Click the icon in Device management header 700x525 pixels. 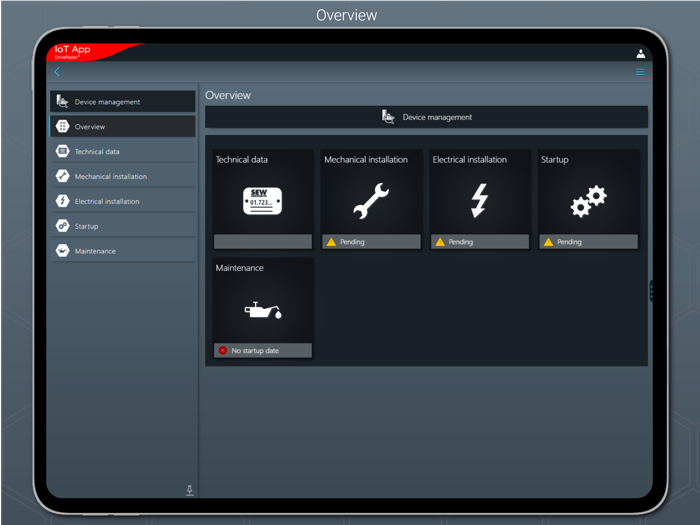388,117
